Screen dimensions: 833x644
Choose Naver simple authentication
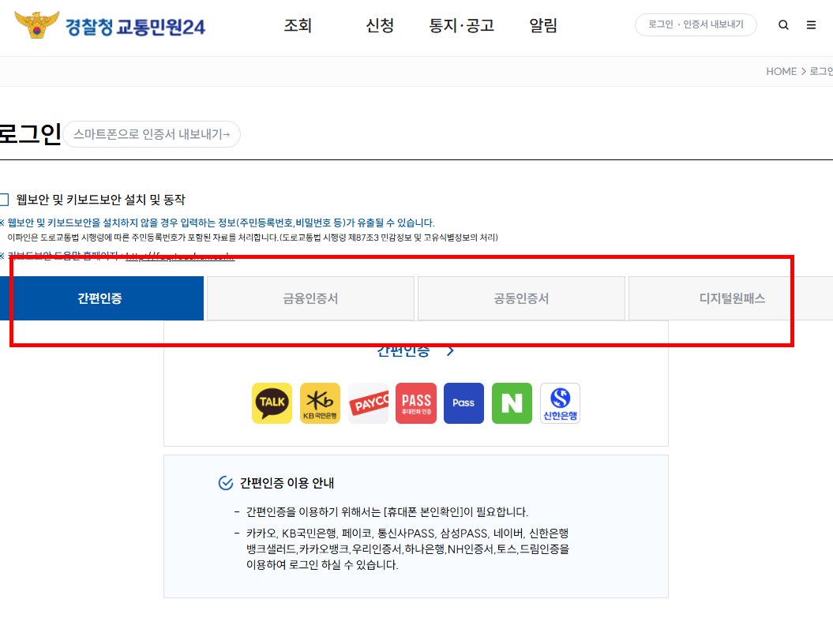[512, 402]
